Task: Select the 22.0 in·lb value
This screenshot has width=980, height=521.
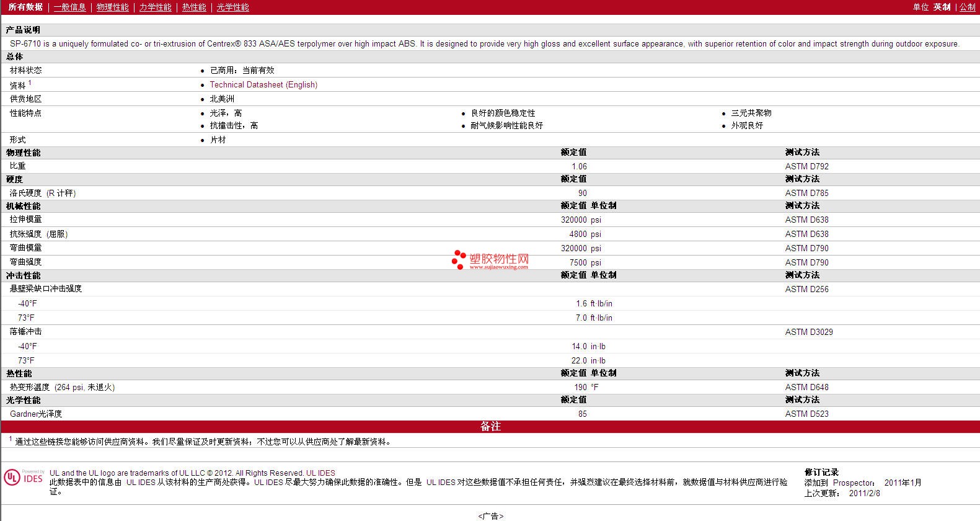Action: [588, 361]
